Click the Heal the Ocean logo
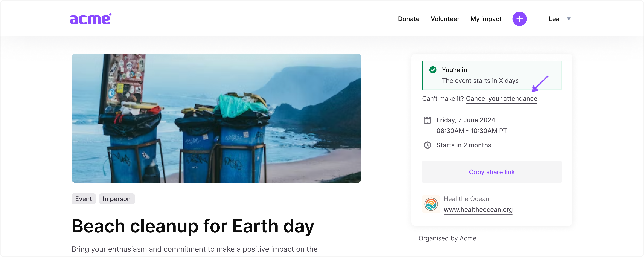Screen dimensions: 644x257 pyautogui.click(x=431, y=204)
